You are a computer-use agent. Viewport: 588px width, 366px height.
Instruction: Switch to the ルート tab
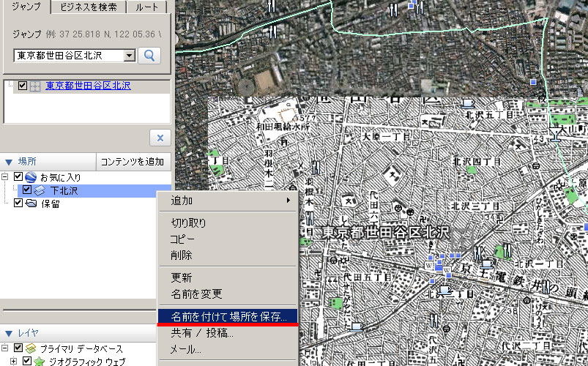[147, 7]
